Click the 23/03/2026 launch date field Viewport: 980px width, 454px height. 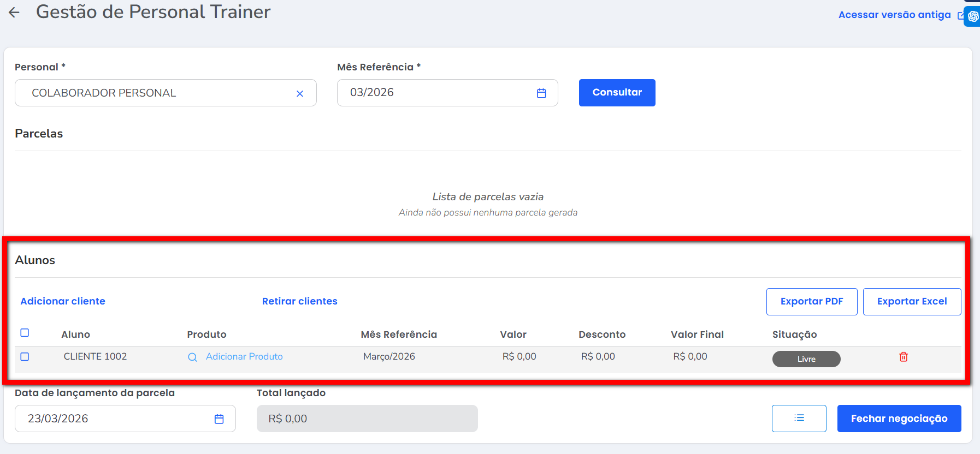(x=115, y=419)
